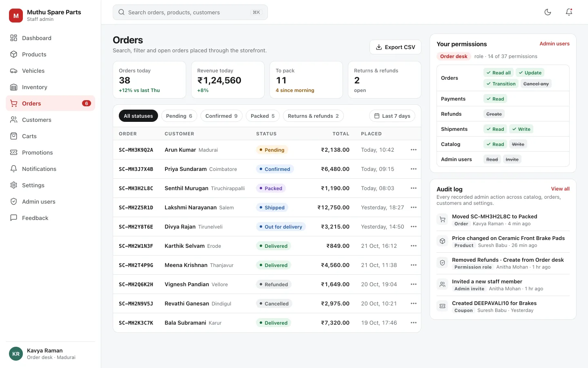Click the Feedback speech bubble icon
Viewport: 588px width, 368px height.
pyautogui.click(x=14, y=218)
